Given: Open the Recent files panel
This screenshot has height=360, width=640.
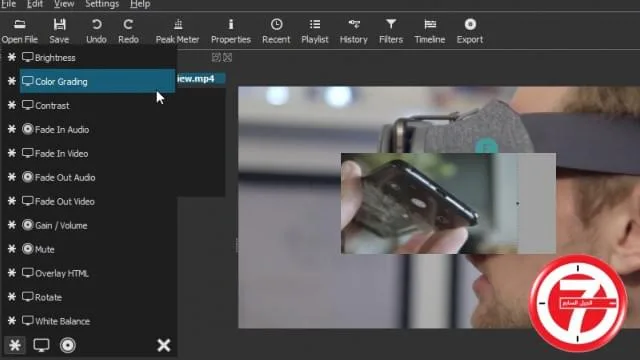Looking at the screenshot, I should pyautogui.click(x=276, y=31).
